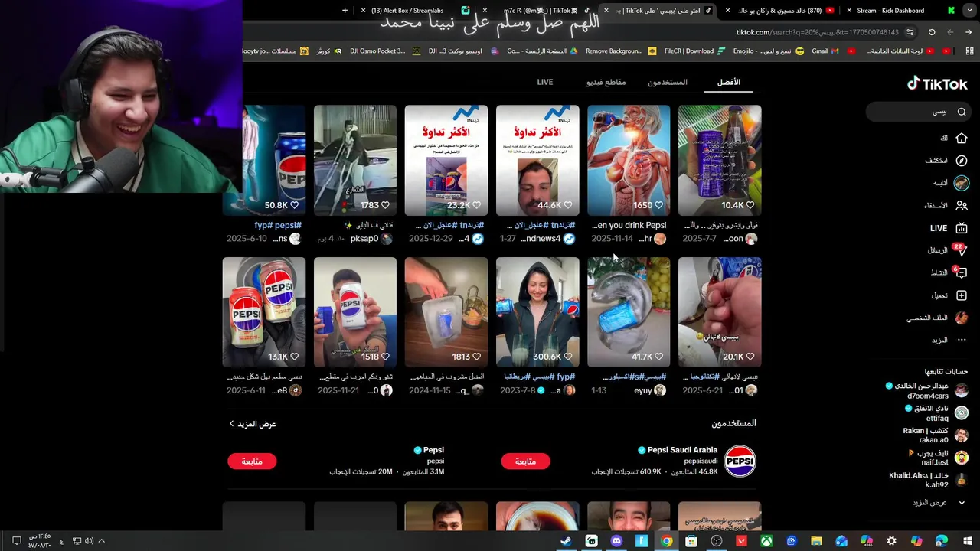This screenshot has width=980, height=551.
Task: Open Discord from the taskbar
Action: 616,541
